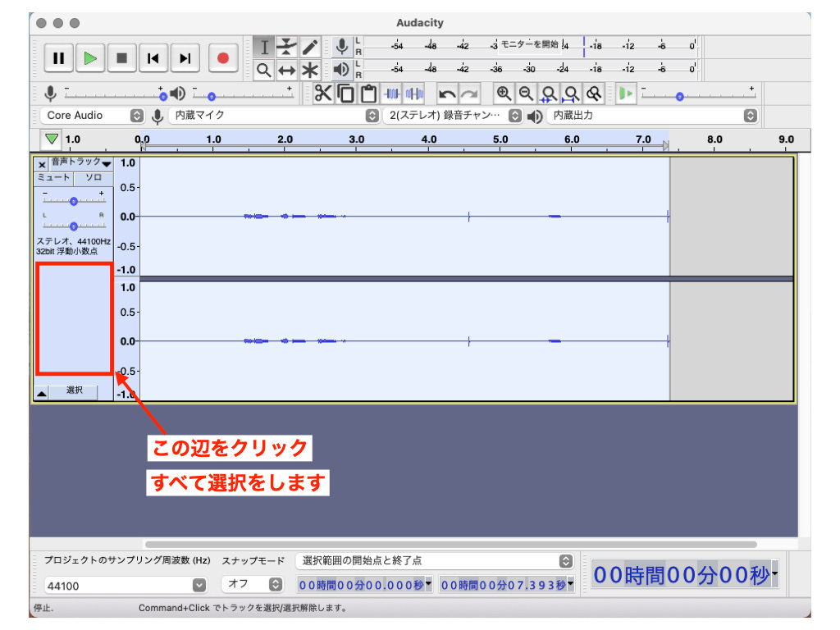Click the Copy icon
840x630 pixels.
pos(346,94)
